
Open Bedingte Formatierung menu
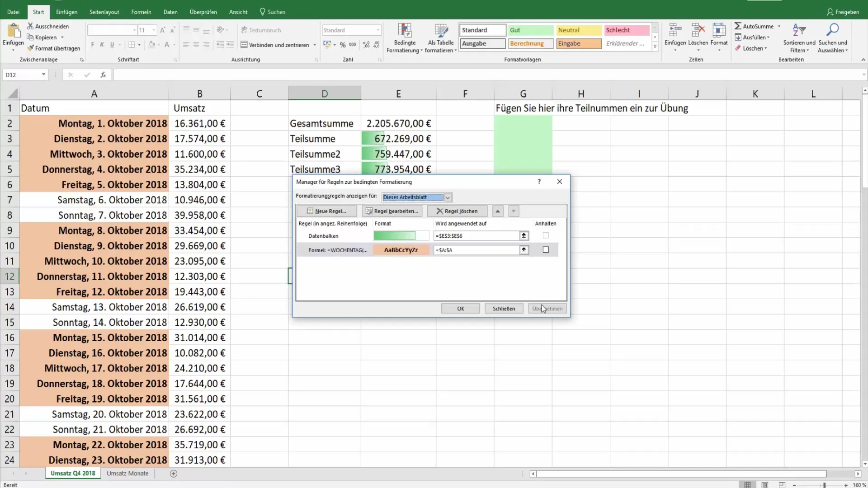(x=405, y=38)
